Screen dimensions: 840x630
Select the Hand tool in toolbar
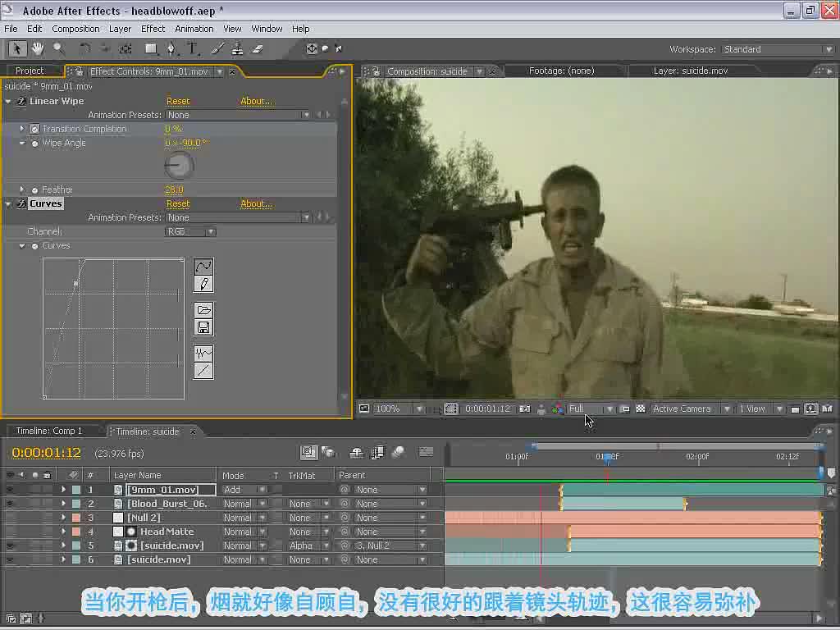[x=37, y=48]
